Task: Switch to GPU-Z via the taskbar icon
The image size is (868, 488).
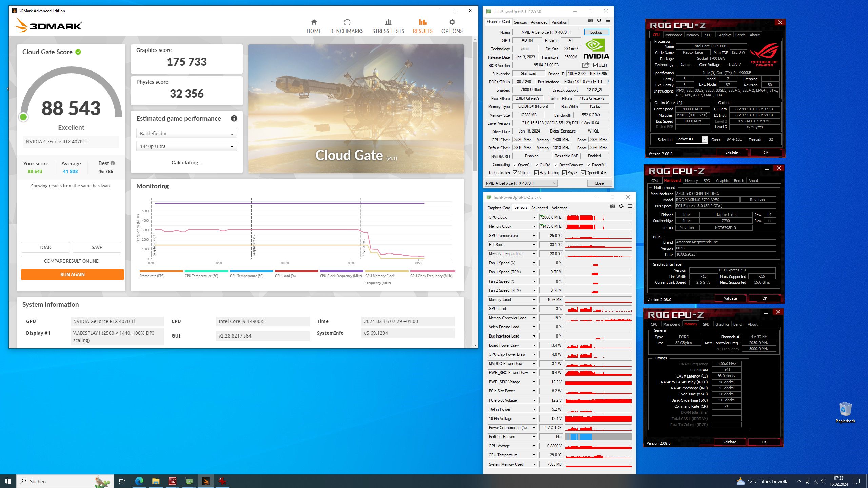Action: (x=189, y=481)
